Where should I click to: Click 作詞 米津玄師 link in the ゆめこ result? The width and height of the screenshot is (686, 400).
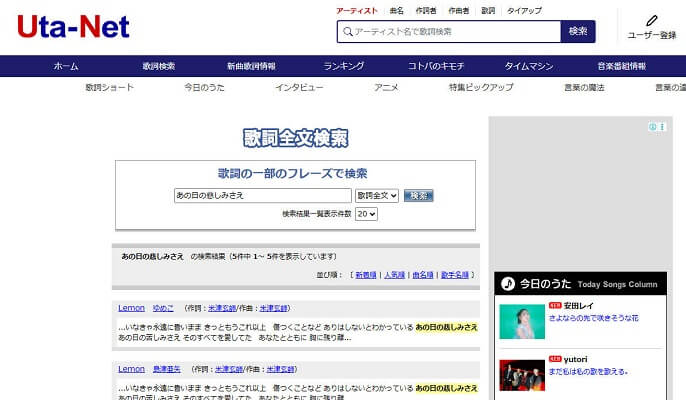pos(222,308)
